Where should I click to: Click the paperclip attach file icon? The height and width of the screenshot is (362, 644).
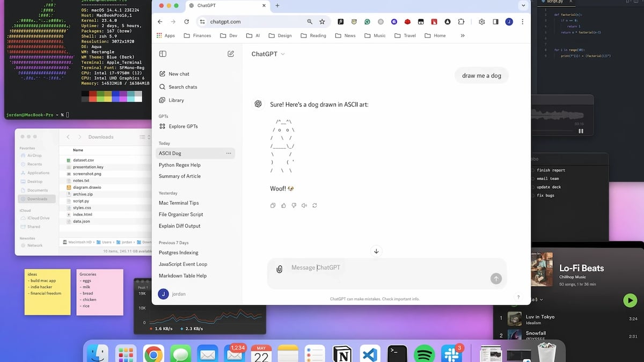tap(279, 269)
